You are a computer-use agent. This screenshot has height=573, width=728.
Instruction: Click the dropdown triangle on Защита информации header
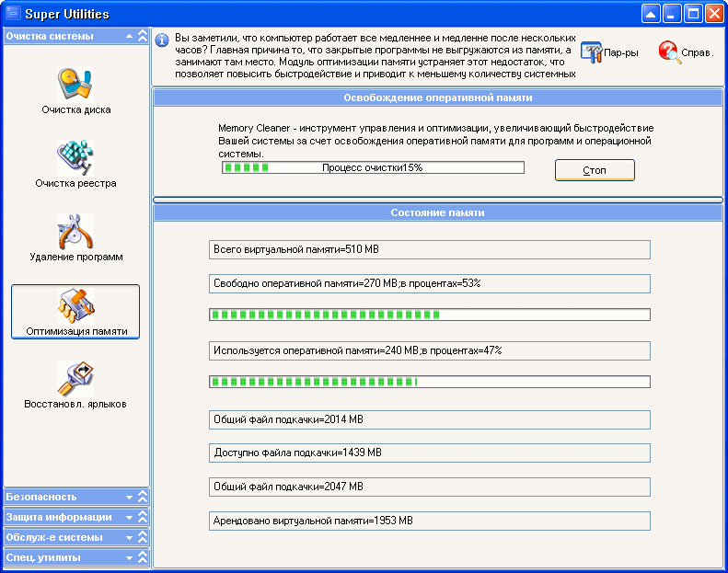(x=130, y=517)
